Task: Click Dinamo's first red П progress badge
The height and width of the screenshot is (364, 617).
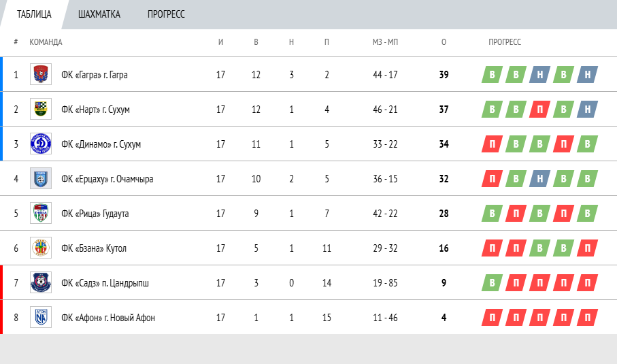Action: pyautogui.click(x=492, y=144)
